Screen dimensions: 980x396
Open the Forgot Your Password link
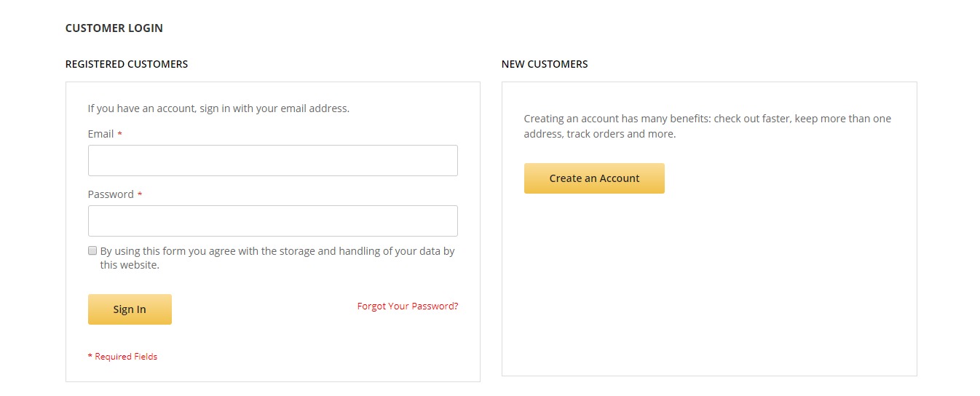[408, 306]
